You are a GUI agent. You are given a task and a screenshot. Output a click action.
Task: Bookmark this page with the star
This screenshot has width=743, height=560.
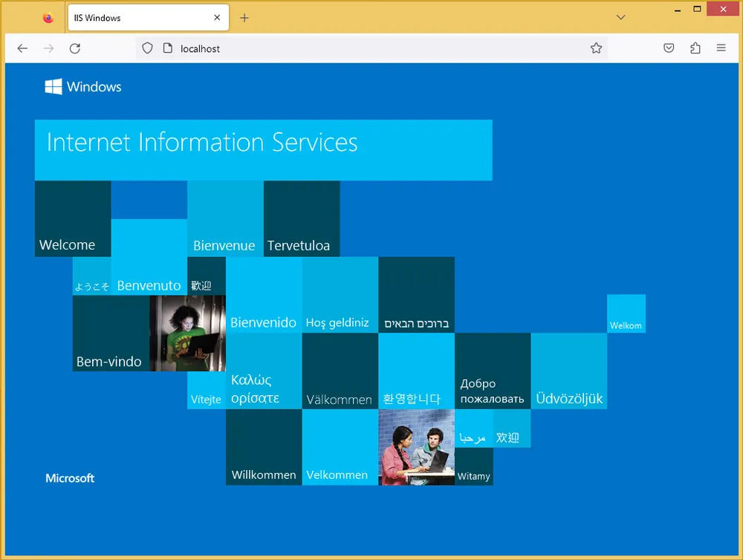pyautogui.click(x=596, y=48)
